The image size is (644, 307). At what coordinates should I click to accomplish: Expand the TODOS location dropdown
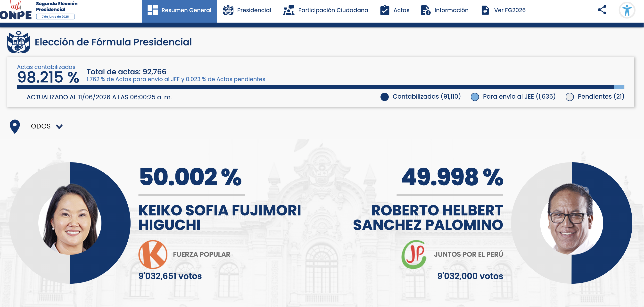click(45, 126)
